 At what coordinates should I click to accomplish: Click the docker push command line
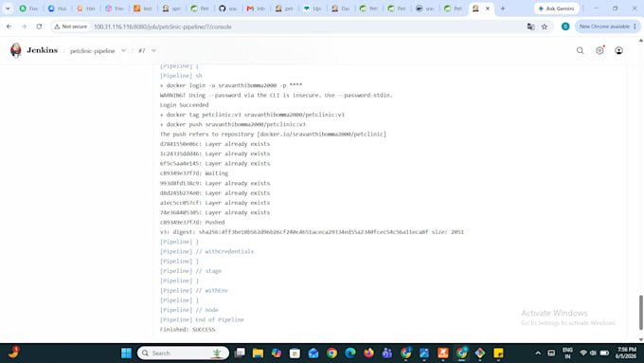coord(232,124)
